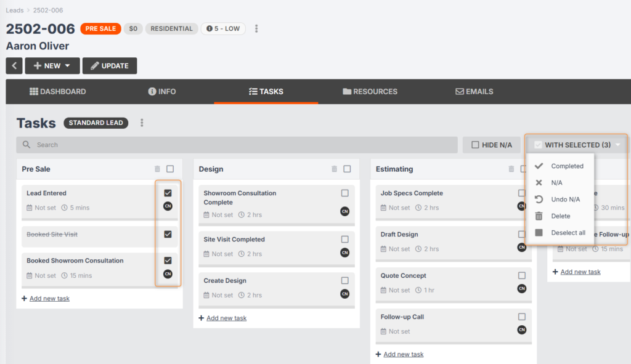Screen dimensions: 631x364
Task: Delete the Pre Sale column via trash icon
Action: click(157, 169)
